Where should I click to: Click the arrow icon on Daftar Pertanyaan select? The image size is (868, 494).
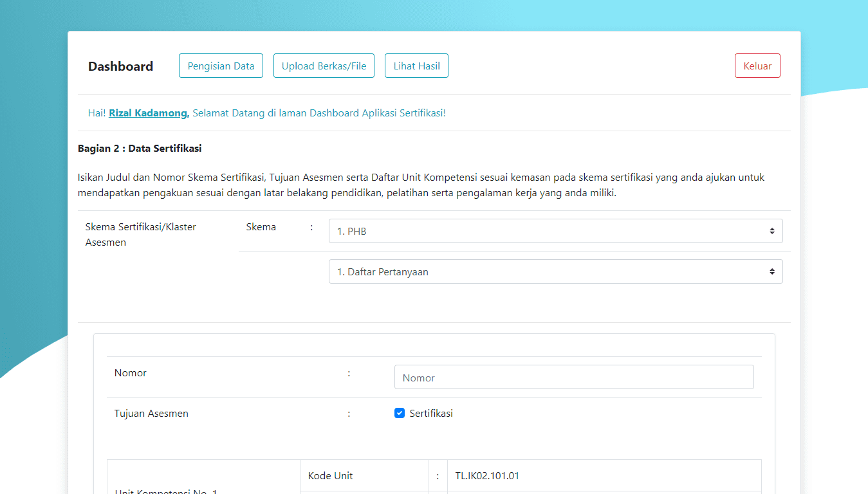point(771,271)
